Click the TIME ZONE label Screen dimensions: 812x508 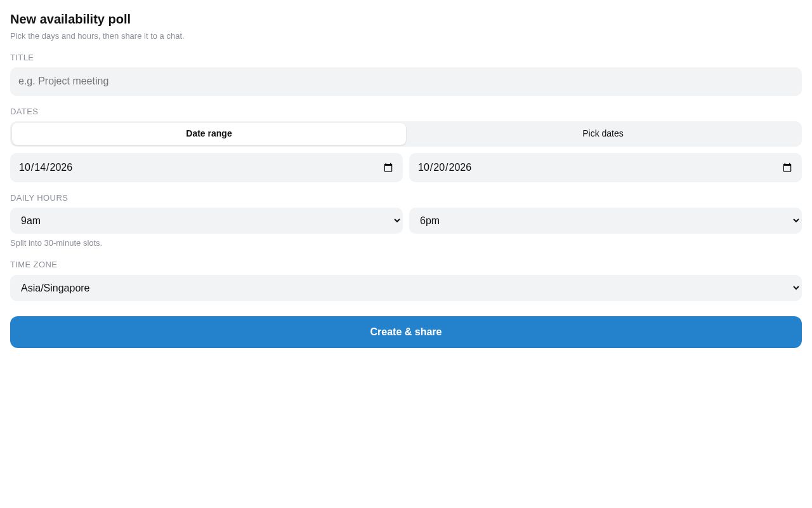coord(34,265)
